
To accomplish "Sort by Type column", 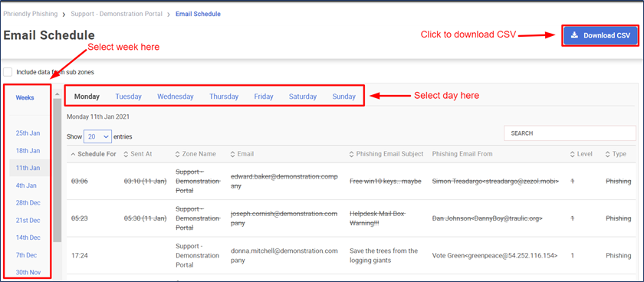I will pyautogui.click(x=616, y=154).
